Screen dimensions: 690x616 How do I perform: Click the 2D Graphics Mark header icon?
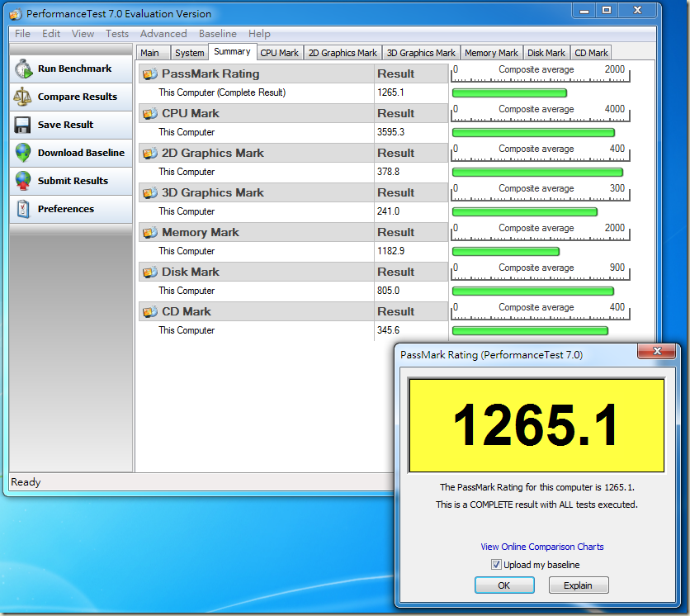coord(150,154)
